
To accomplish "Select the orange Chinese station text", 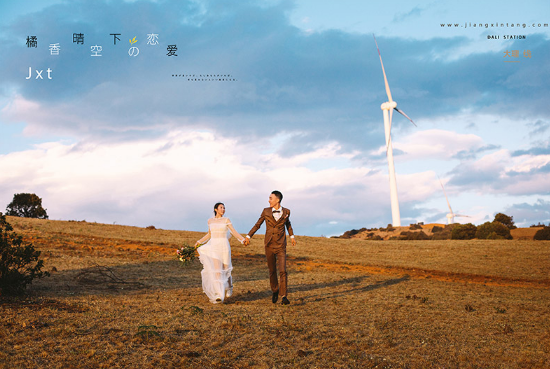I will click(517, 54).
